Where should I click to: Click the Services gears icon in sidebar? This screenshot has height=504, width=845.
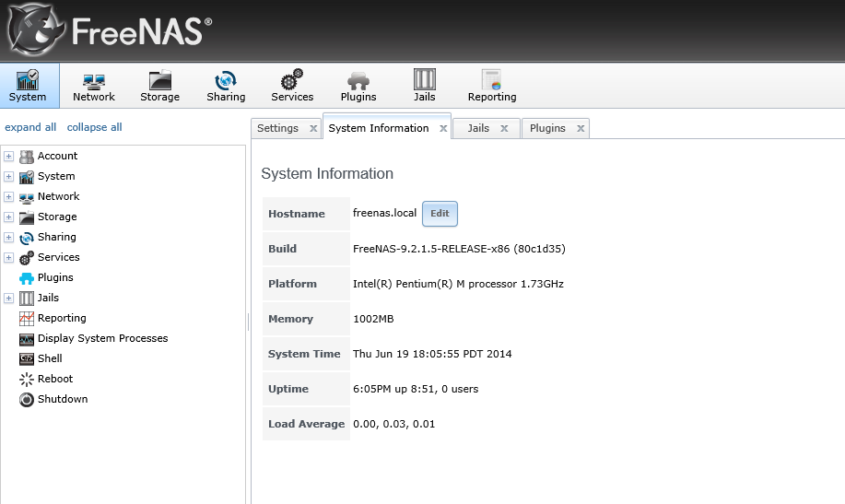click(x=27, y=258)
